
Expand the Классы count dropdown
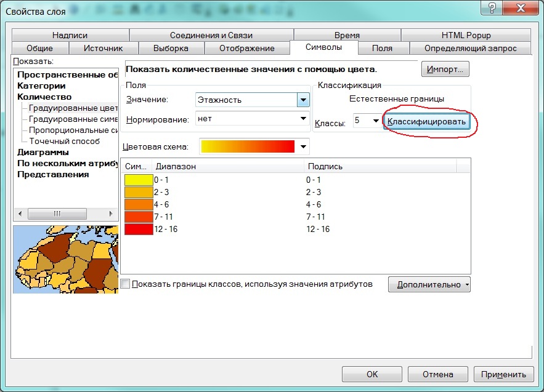pos(375,121)
